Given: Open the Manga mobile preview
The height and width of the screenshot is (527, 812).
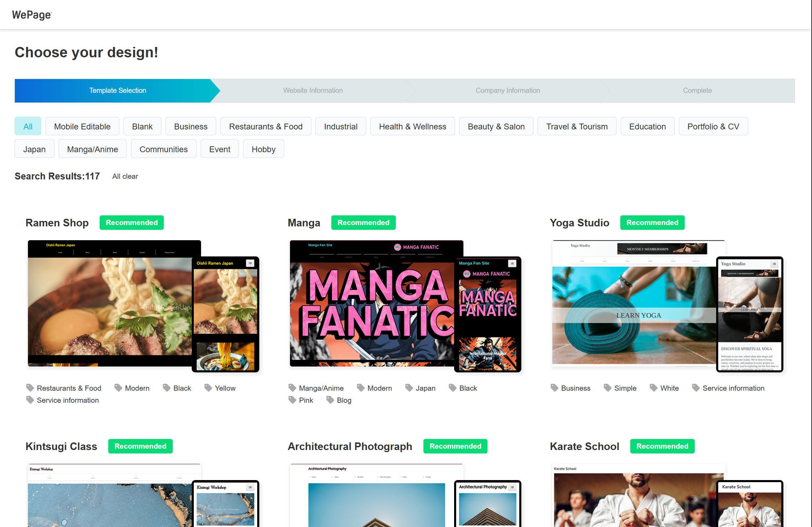Looking at the screenshot, I should pos(488,314).
